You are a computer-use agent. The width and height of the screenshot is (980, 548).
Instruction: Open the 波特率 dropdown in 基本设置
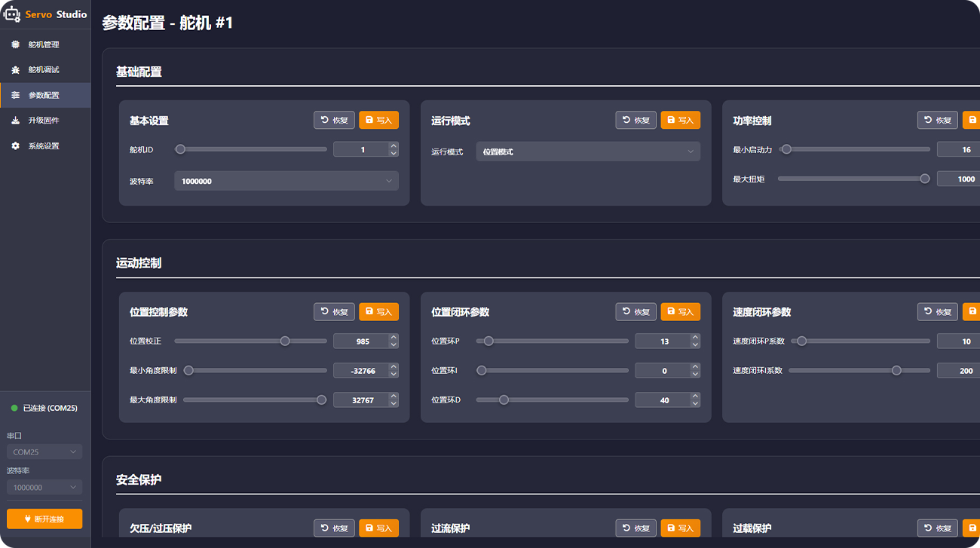(x=286, y=181)
